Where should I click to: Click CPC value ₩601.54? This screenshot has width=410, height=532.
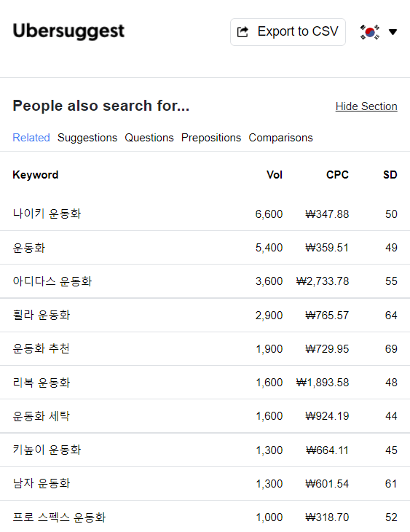[x=327, y=484]
